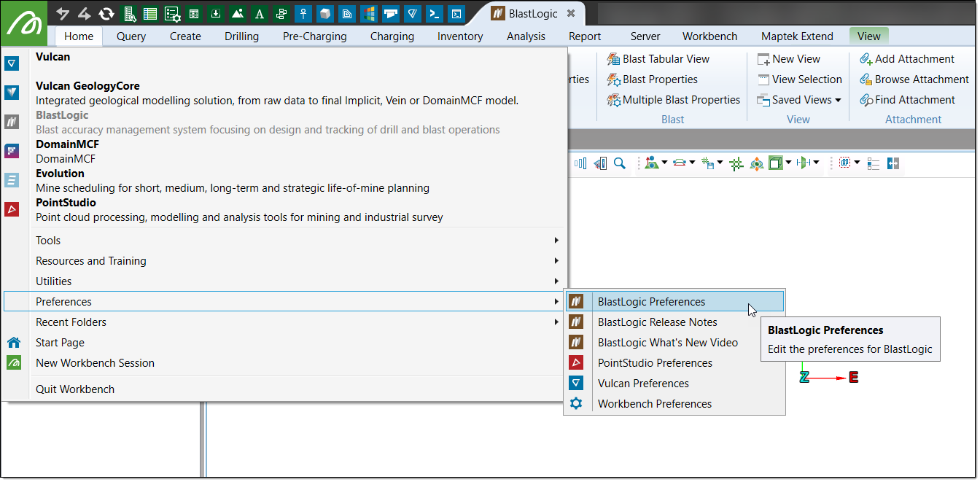
Task: Click the magnifier search icon in view toolbar
Action: 619,163
